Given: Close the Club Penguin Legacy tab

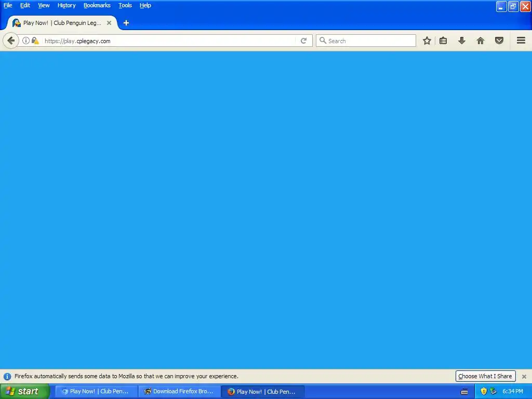Looking at the screenshot, I should (x=109, y=23).
